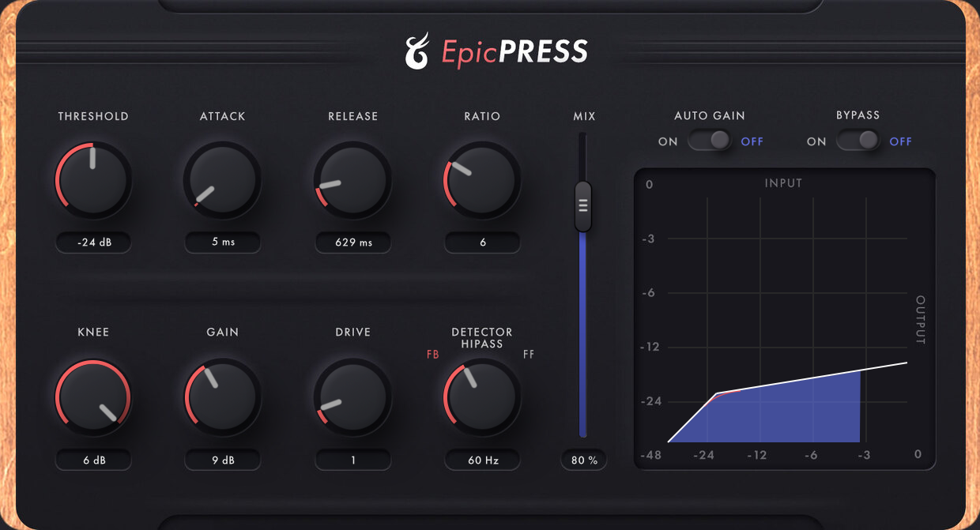The image size is (980, 530).
Task: Click the MIX label
Action: (585, 116)
